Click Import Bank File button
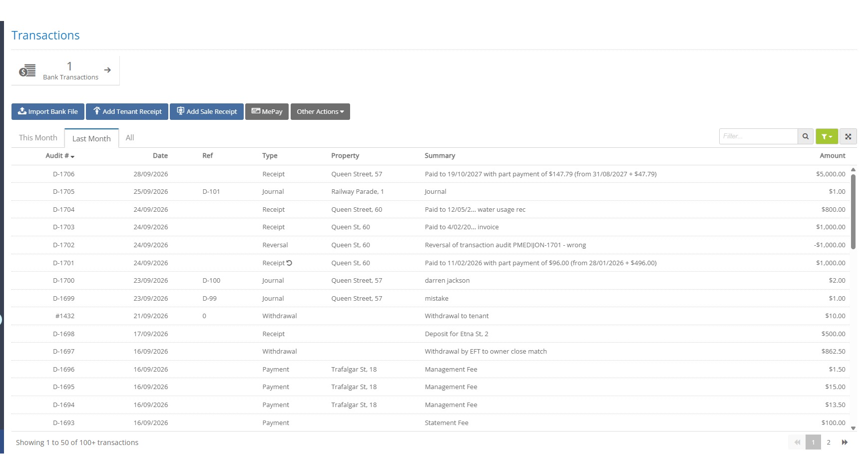This screenshot has height=475, width=868. 48,111
